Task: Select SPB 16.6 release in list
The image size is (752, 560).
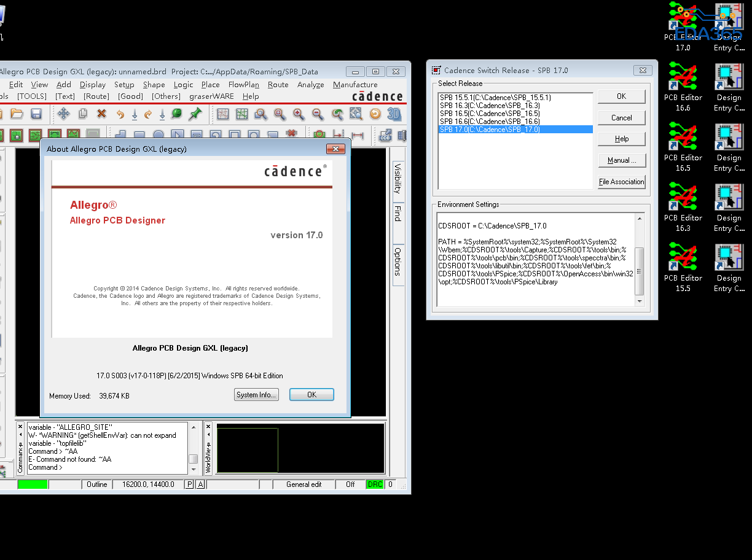Action: click(515, 122)
